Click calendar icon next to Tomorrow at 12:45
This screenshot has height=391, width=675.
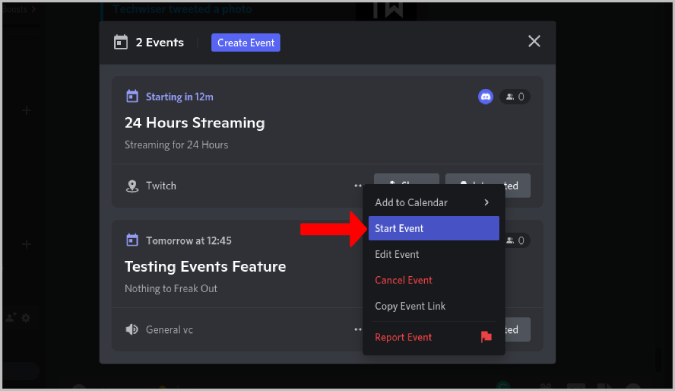click(132, 240)
